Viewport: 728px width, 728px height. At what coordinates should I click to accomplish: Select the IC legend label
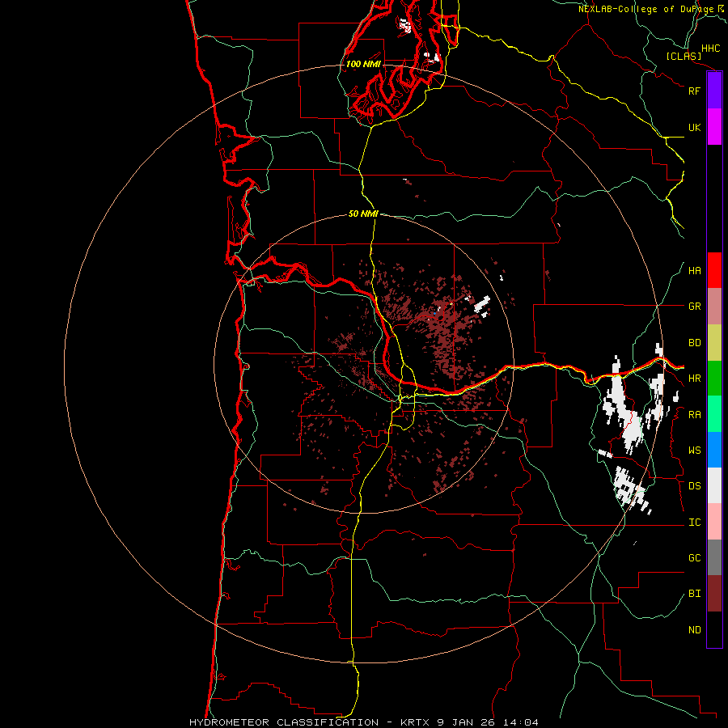coord(694,523)
